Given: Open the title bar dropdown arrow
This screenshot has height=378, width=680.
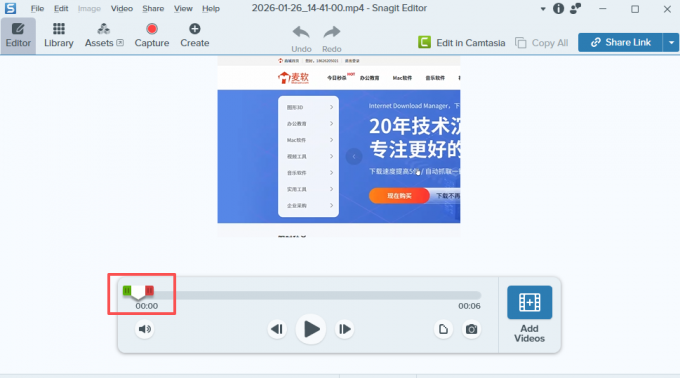Looking at the screenshot, I should click(543, 9).
